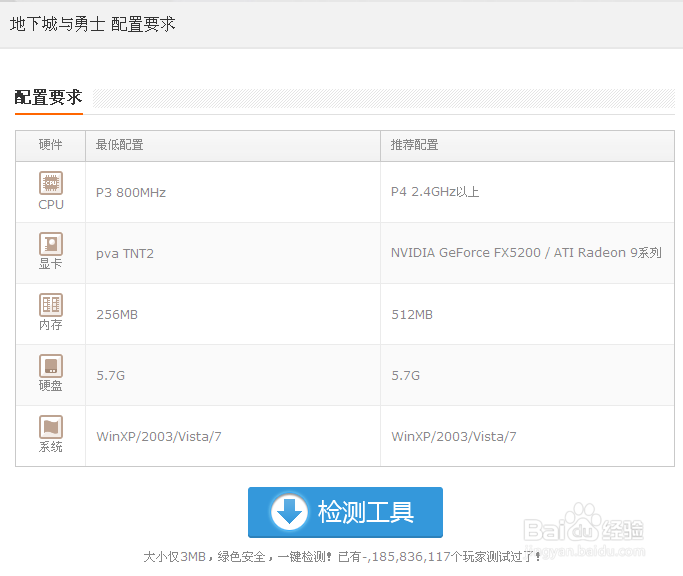
Task: Click the P3 800MHz cell
Action: pyautogui.click(x=233, y=192)
